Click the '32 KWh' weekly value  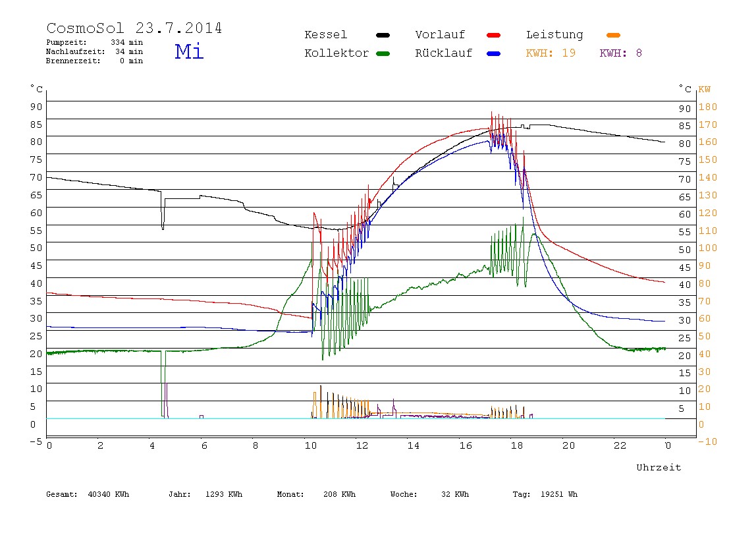pos(455,494)
